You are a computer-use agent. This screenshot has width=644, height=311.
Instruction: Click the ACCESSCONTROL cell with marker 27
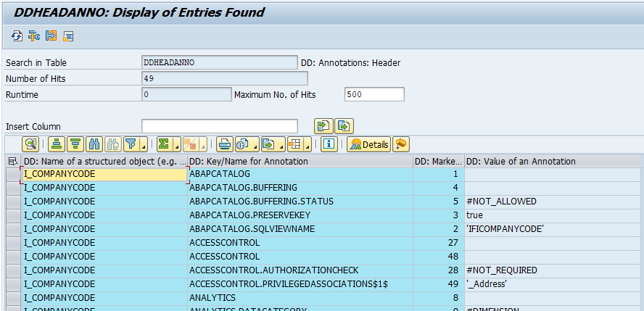pos(300,243)
